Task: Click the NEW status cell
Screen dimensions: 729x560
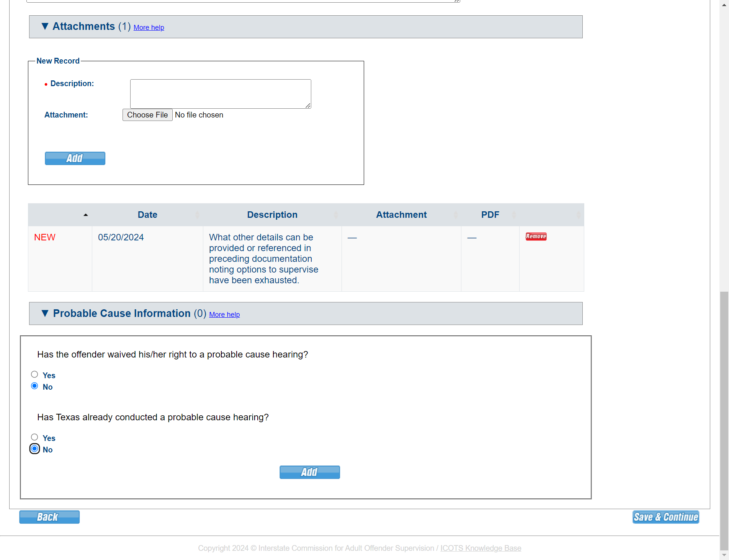Action: pos(60,259)
